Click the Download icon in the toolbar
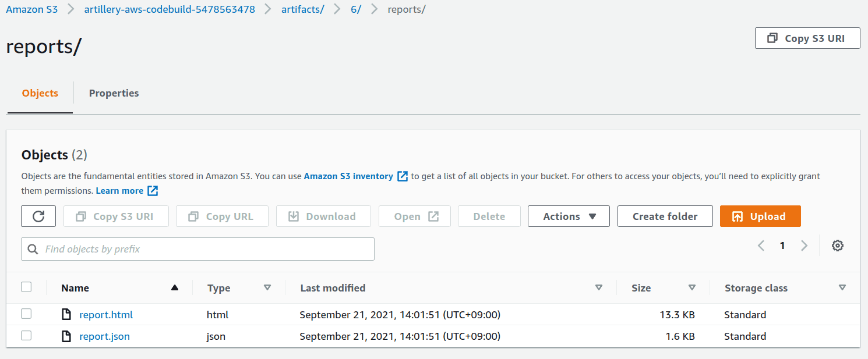Image resolution: width=868 pixels, height=359 pixels. tap(294, 216)
